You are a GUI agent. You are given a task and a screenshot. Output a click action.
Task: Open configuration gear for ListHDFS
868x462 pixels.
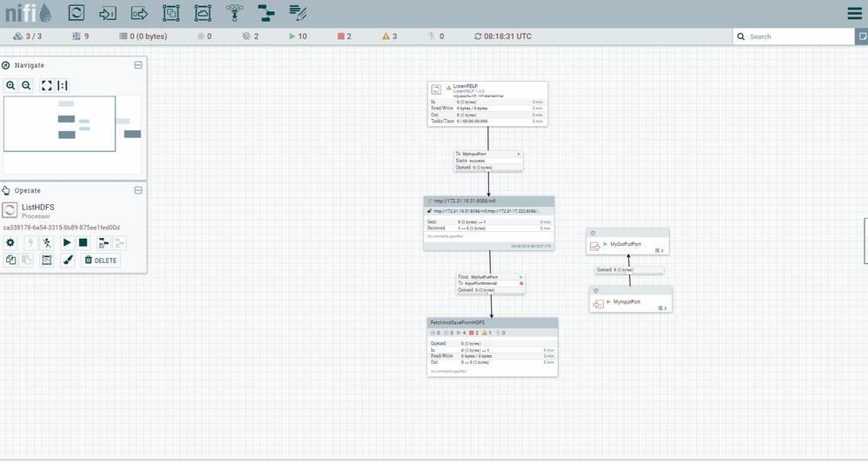(x=10, y=243)
